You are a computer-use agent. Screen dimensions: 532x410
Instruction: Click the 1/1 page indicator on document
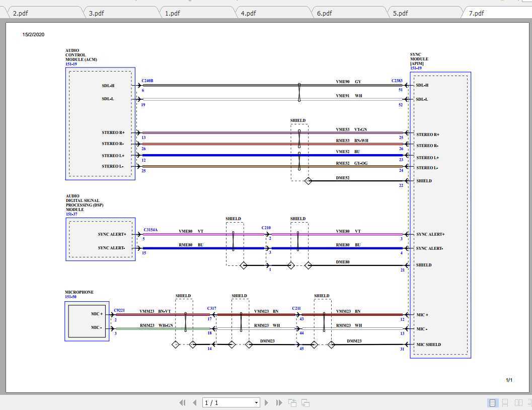(509, 380)
